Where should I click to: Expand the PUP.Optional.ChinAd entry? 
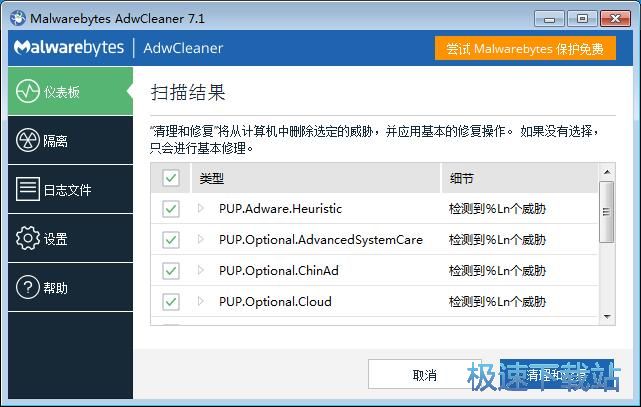click(x=201, y=271)
